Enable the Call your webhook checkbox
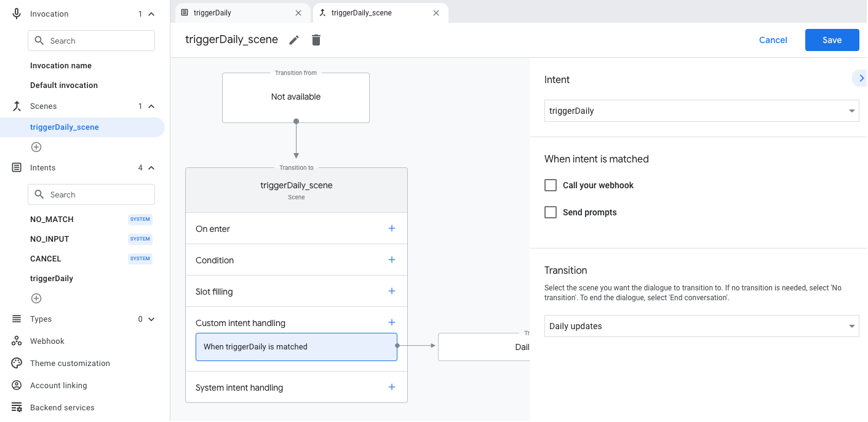868x422 pixels. [x=551, y=185]
